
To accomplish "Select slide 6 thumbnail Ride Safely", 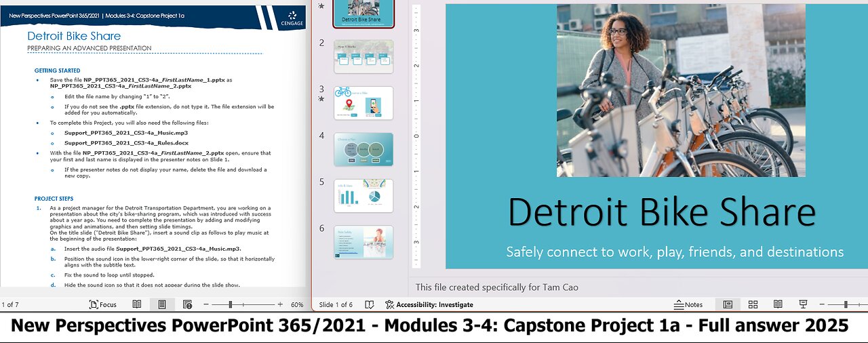I will point(363,242).
